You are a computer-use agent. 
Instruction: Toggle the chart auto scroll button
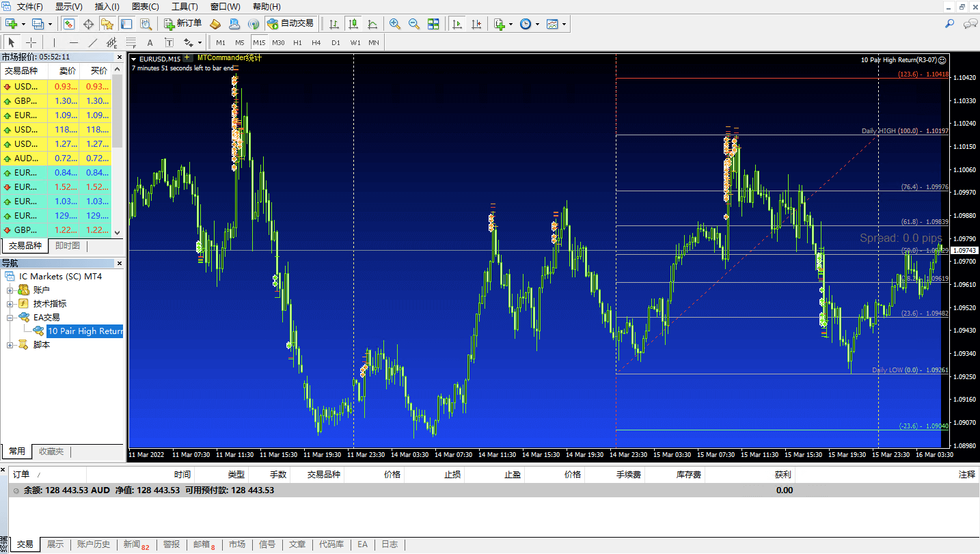point(457,24)
